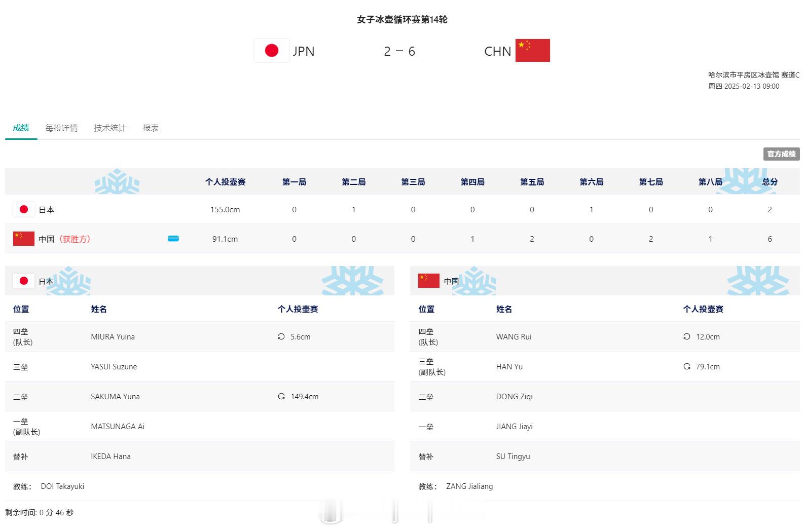This screenshot has width=804, height=532.
Task: Click the 第一局 column header
Action: (x=294, y=182)
